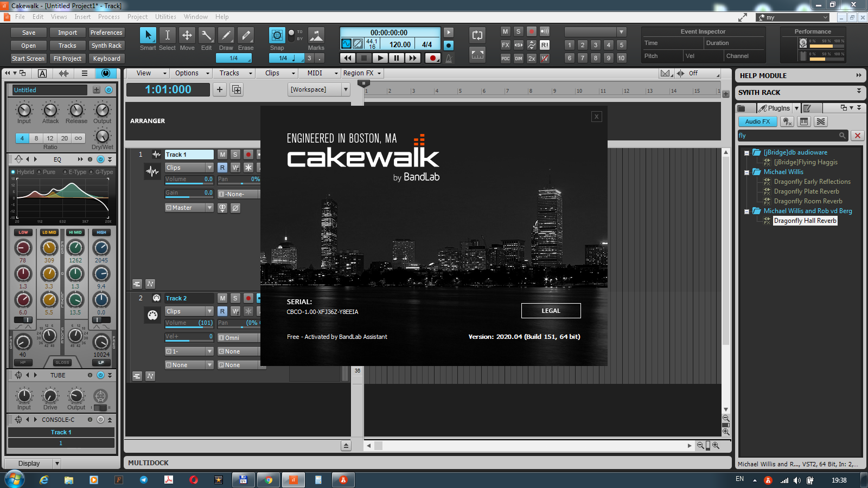The image size is (868, 488).
Task: Collapse the [jBridge]db audioware folder
Action: pos(747,153)
